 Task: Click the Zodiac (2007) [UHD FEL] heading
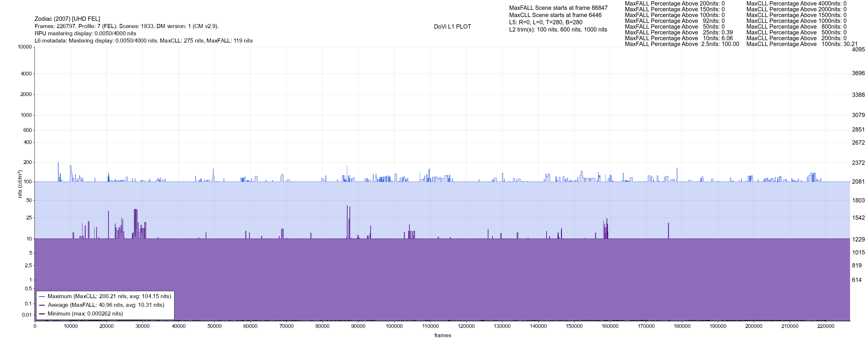coord(67,19)
